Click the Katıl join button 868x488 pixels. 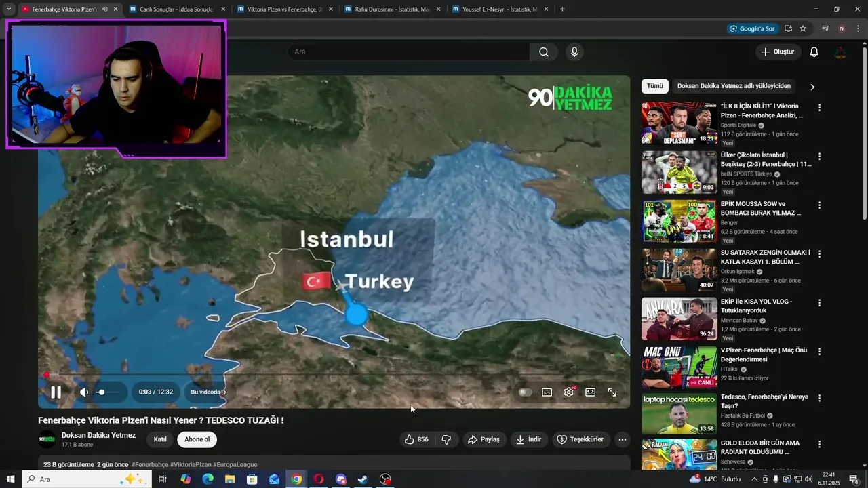160,439
